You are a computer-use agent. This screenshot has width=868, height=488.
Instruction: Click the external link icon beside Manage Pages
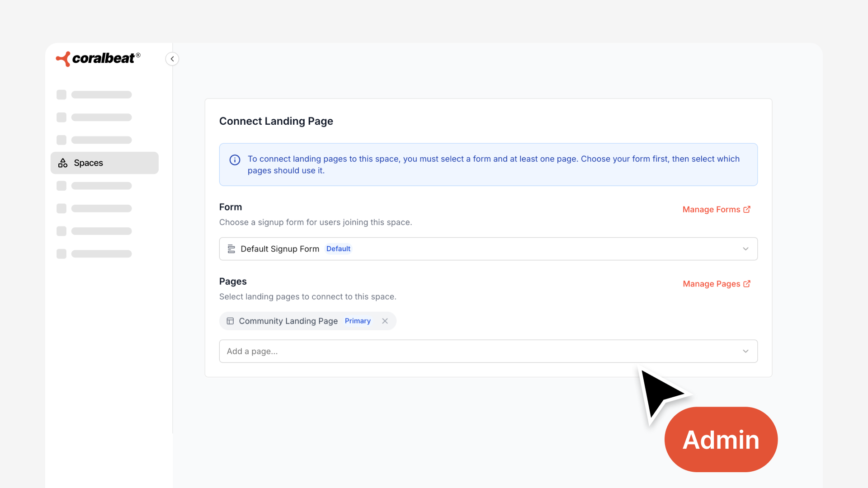[747, 284]
